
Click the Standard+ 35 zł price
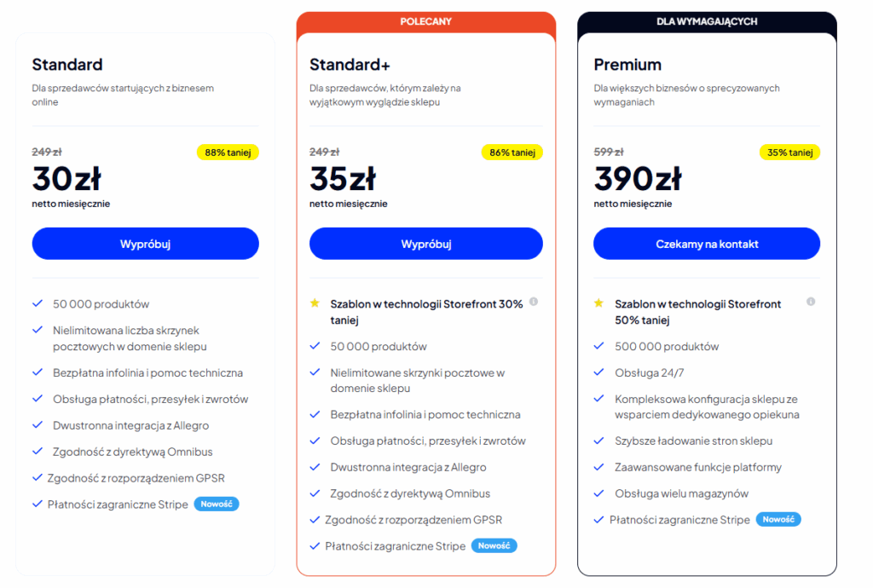coord(343,179)
